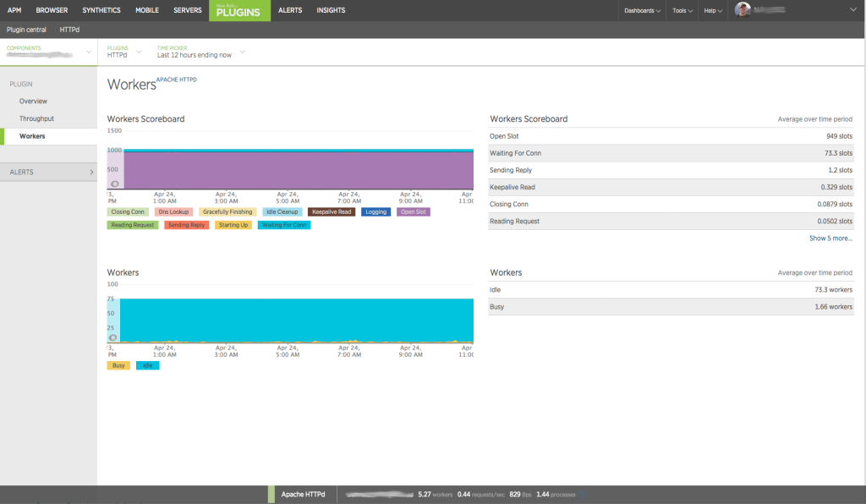Toggle the Waiting For Conn legend series
Image resolution: width=866 pixels, height=504 pixels.
pos(284,225)
